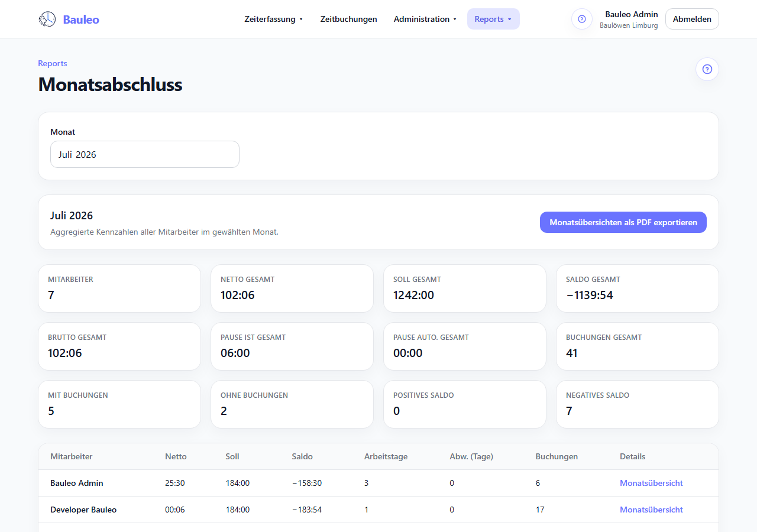Viewport: 757px width, 532px height.
Task: Expand the Reports dropdown menu
Action: tap(493, 19)
